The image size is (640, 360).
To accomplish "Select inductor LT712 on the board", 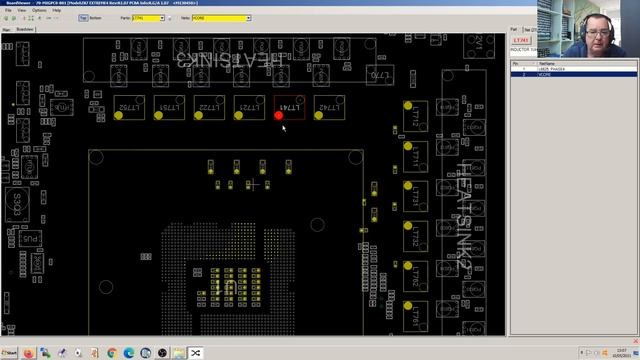I will click(416, 116).
